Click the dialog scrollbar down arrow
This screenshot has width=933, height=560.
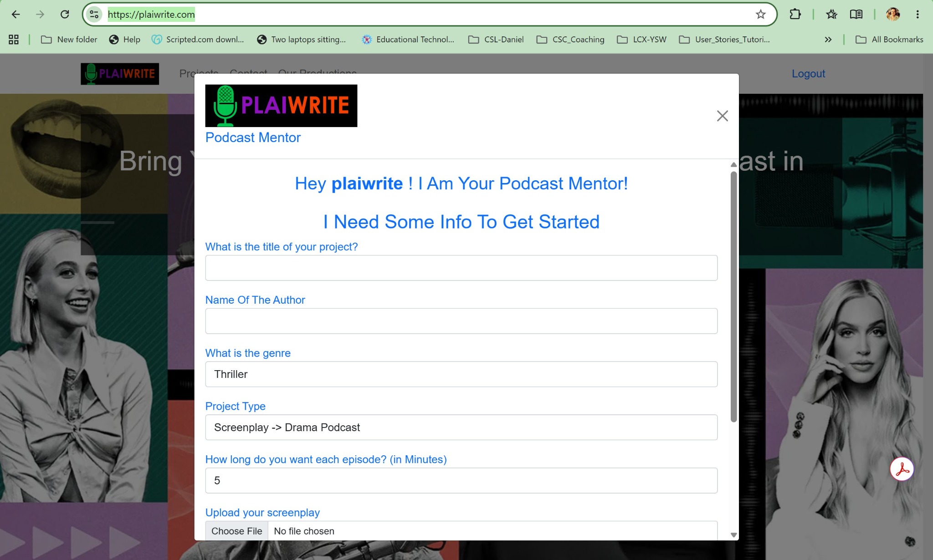tap(733, 535)
